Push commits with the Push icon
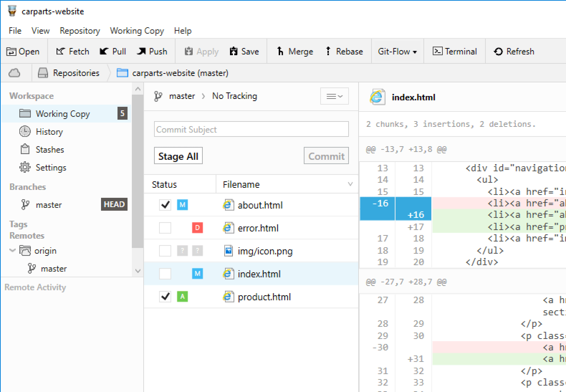Screen dimensions: 566x392 click(x=141, y=52)
